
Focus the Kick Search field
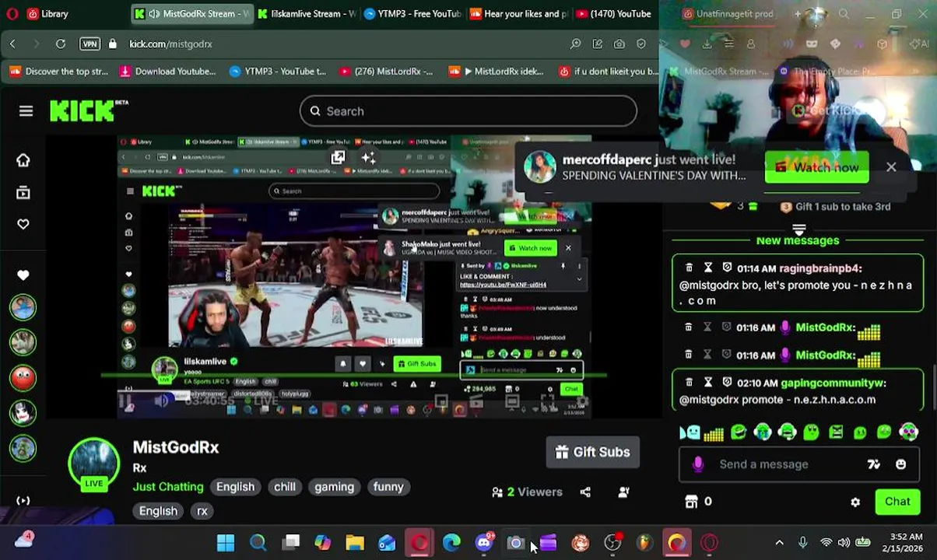click(x=468, y=111)
